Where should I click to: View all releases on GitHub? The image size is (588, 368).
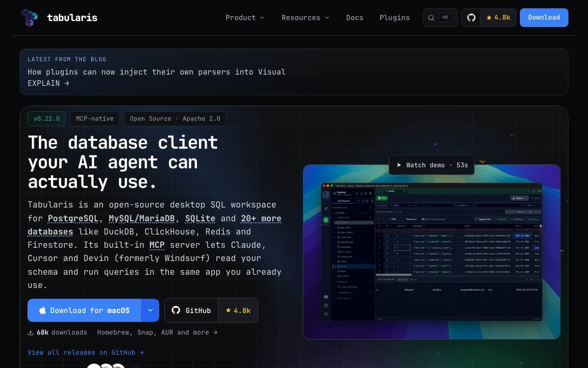click(86, 352)
